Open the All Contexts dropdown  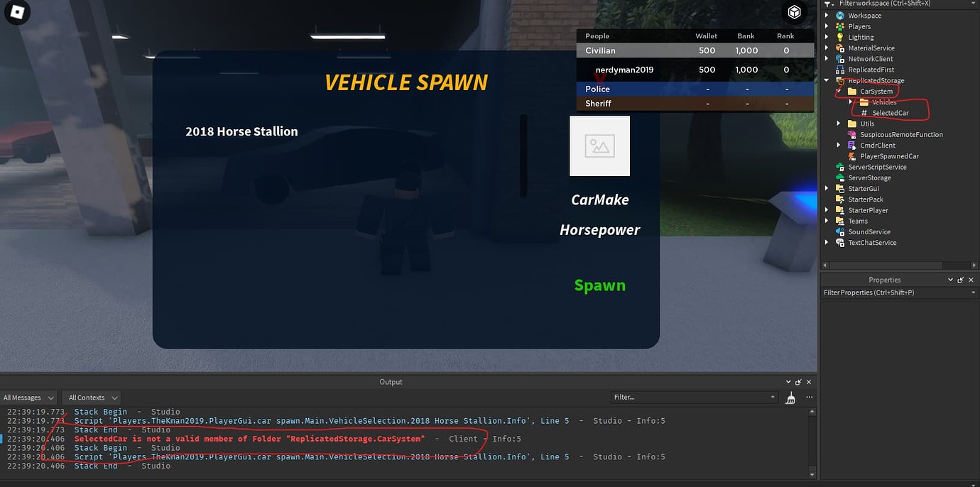click(91, 397)
